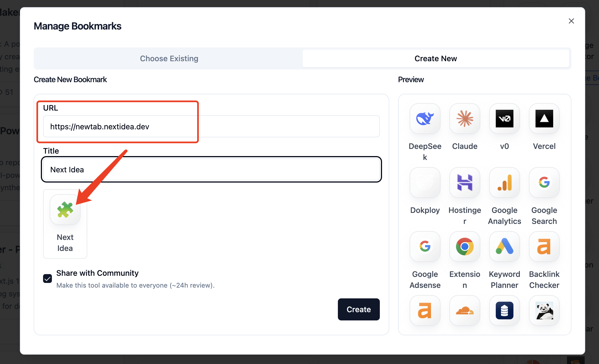The image size is (599, 364).
Task: Focus the Title input field
Action: (x=211, y=169)
